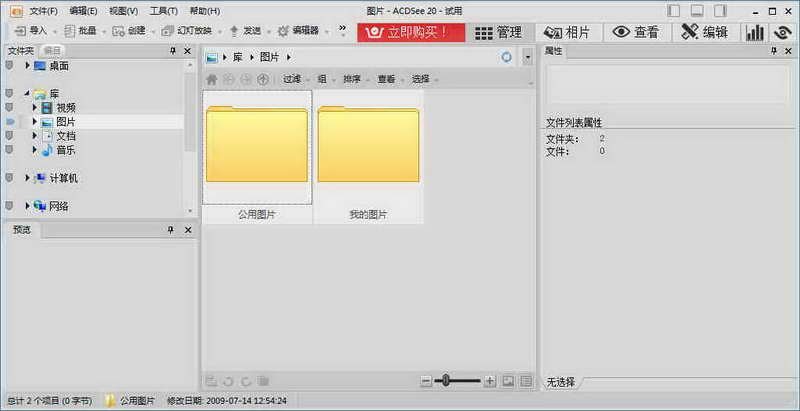Toggle the easy-select marker beside 计算机
This screenshot has height=411, width=800.
9,178
